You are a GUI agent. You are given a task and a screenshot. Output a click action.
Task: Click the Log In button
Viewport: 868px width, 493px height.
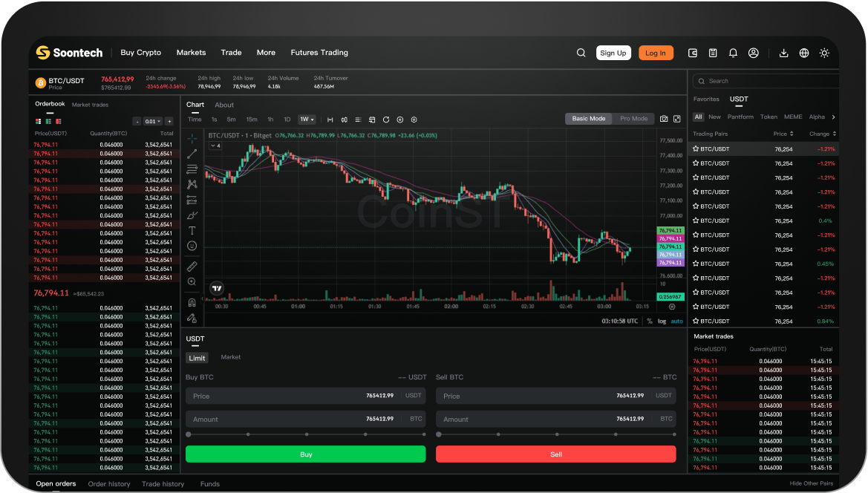click(656, 53)
